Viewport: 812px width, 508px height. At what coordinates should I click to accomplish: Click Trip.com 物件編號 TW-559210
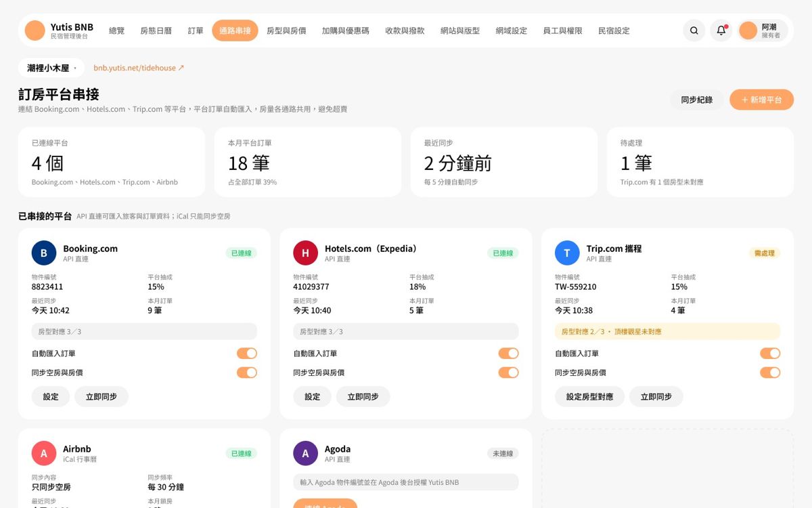576,287
